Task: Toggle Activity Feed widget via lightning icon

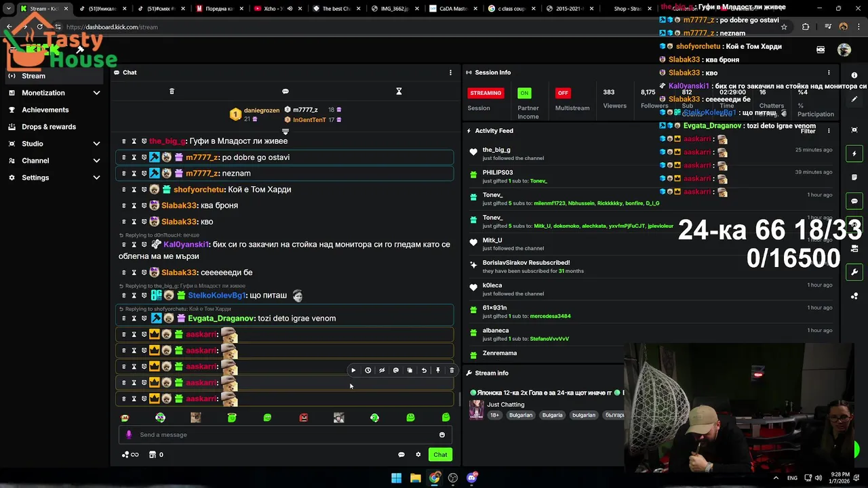Action: 854,154
